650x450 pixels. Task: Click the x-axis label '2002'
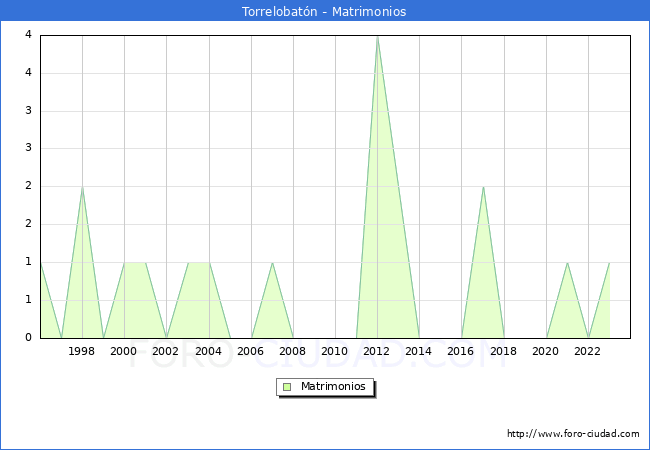tap(165, 351)
